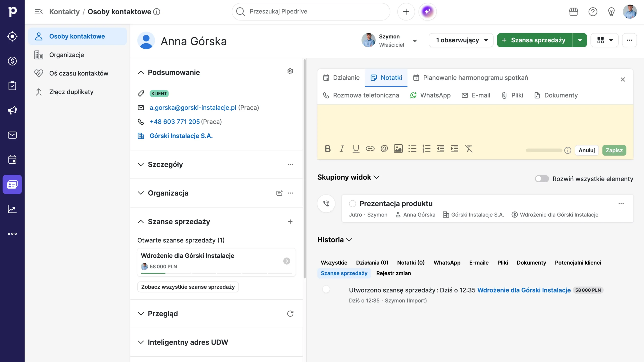Viewport: 644px width, 362px height.
Task: Add a new deal with plus icon
Action: (x=290, y=222)
